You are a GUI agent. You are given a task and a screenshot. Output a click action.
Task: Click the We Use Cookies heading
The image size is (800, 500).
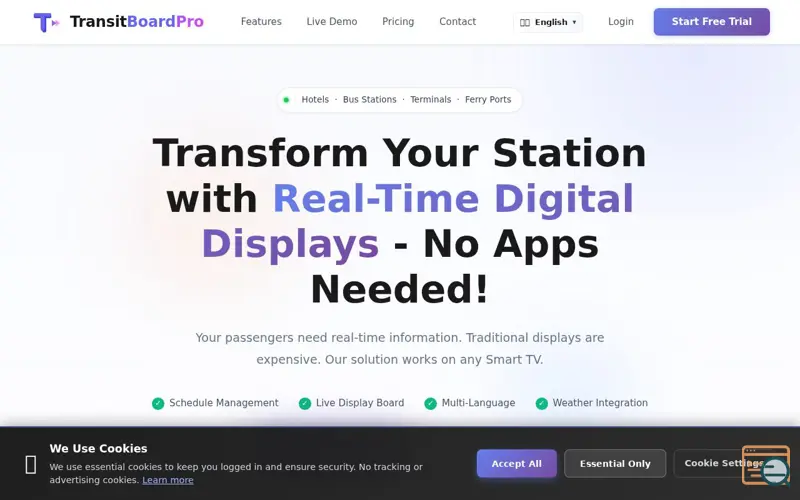point(98,448)
